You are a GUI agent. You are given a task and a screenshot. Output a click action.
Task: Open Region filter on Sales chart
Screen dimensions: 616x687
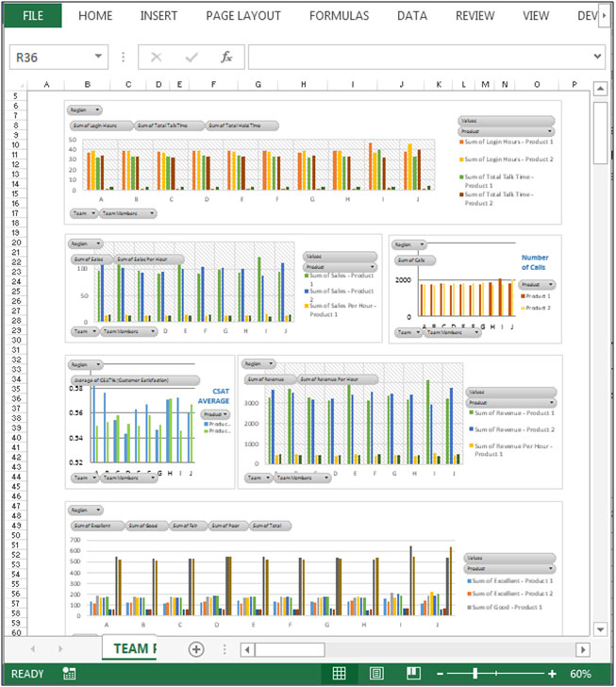coord(85,243)
